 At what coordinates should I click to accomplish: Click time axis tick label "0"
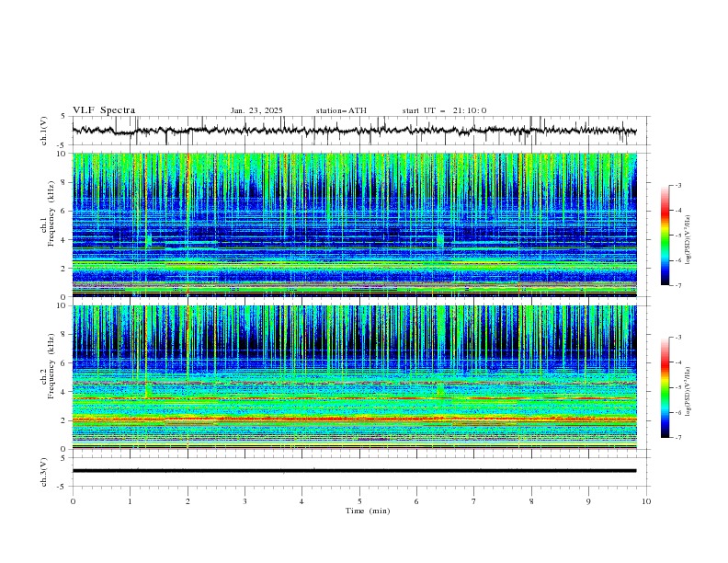pyautogui.click(x=73, y=501)
